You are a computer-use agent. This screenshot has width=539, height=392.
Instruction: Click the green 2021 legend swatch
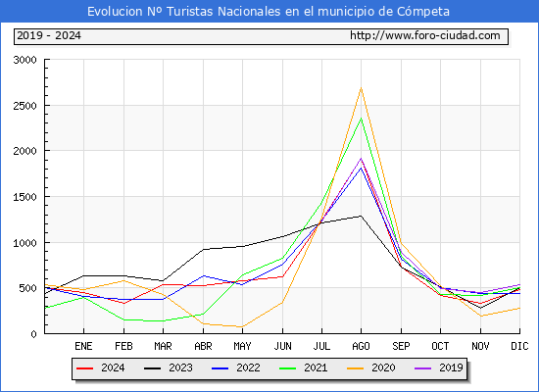[x=288, y=368]
